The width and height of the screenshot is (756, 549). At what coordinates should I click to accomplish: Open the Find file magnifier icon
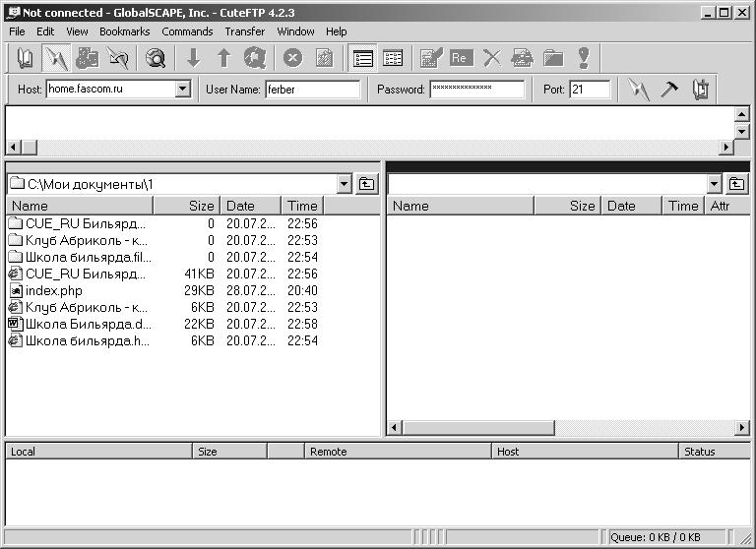click(x=156, y=58)
